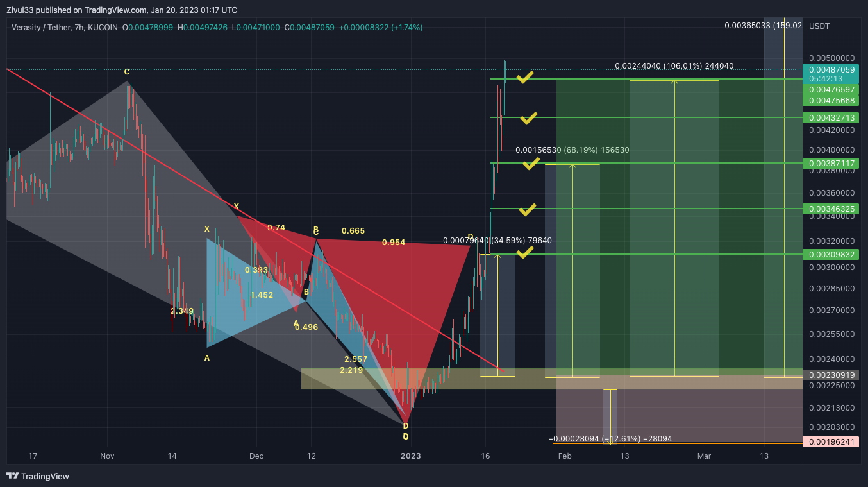The image size is (868, 487).
Task: Click the 0.00203000 price axis label
Action: (831, 427)
